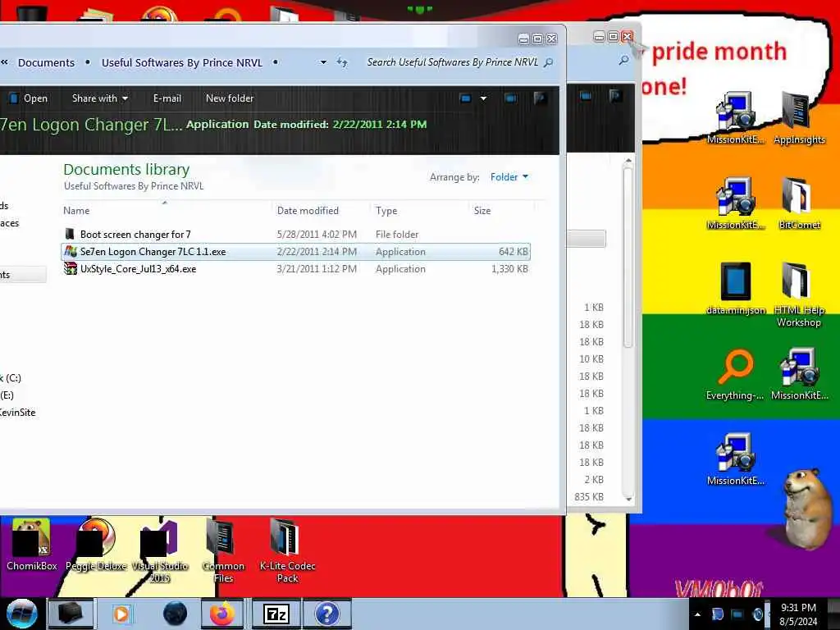Open the media player taskbar icon

[x=121, y=614]
